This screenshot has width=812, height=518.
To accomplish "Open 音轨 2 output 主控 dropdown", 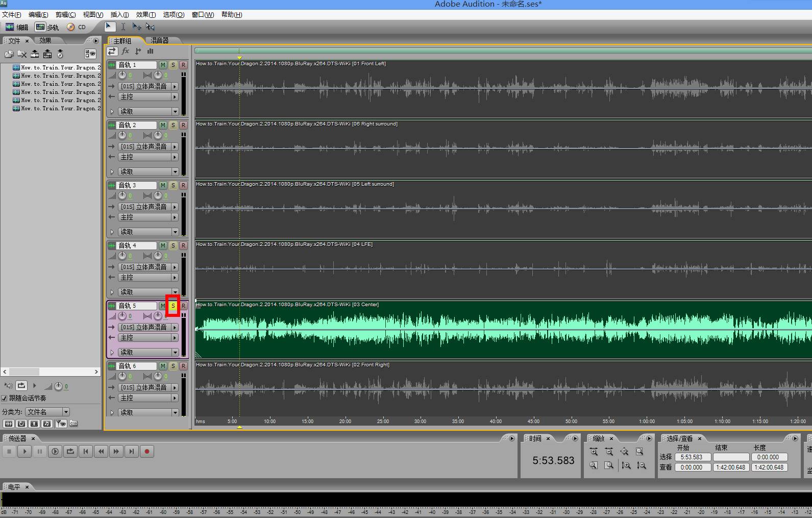I will point(149,157).
